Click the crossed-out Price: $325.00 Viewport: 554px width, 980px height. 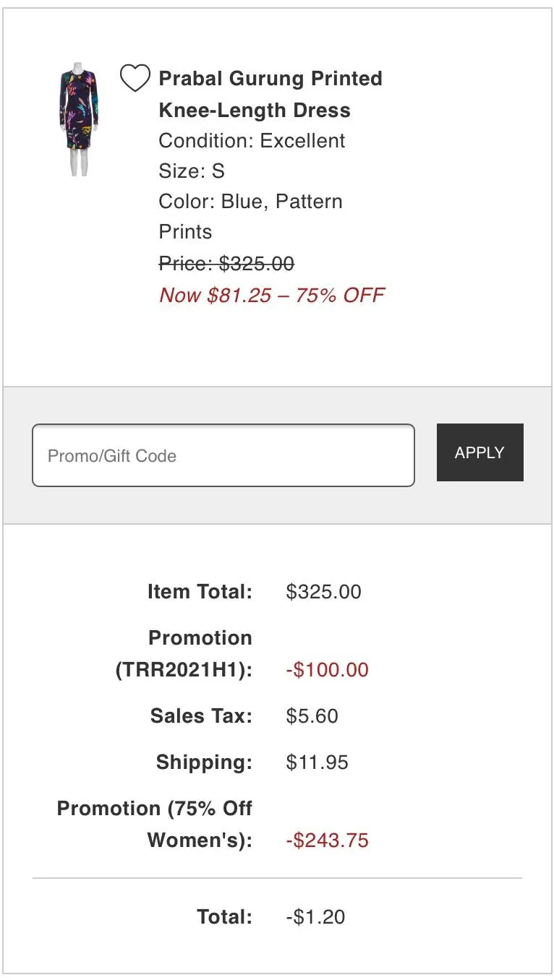pos(226,264)
